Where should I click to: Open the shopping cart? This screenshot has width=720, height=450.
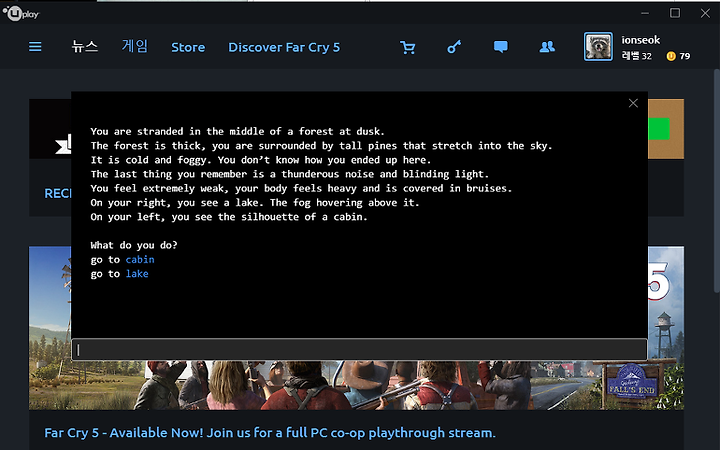coord(408,47)
